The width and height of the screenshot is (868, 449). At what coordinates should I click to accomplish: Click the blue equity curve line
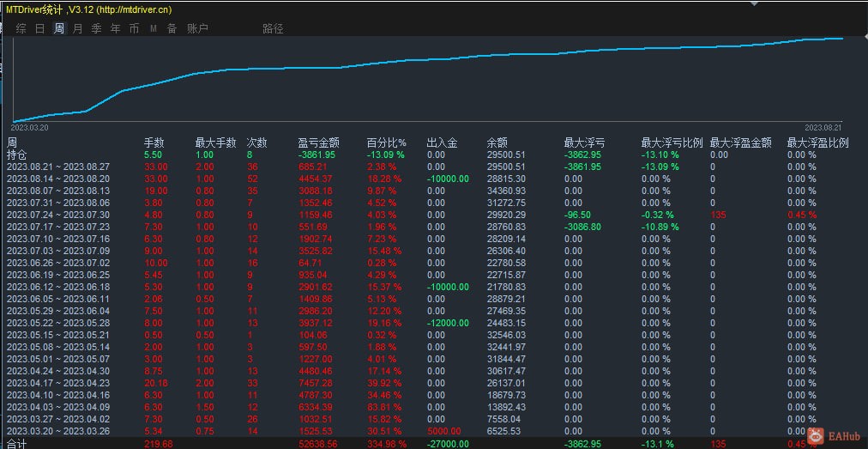(426, 58)
